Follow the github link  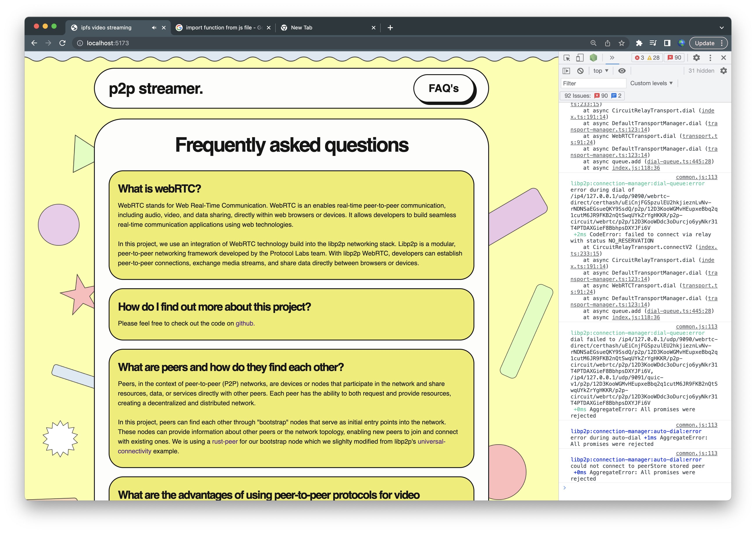pyautogui.click(x=245, y=323)
